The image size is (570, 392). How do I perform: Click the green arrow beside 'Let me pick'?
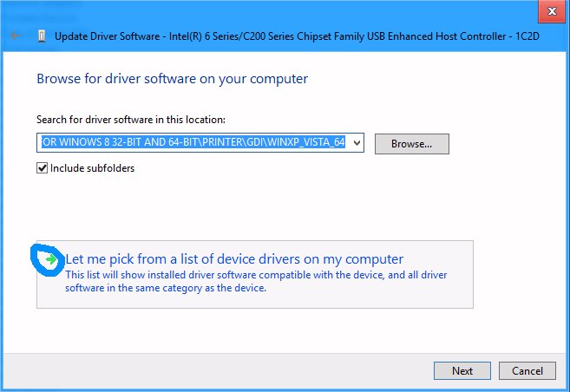pos(53,258)
